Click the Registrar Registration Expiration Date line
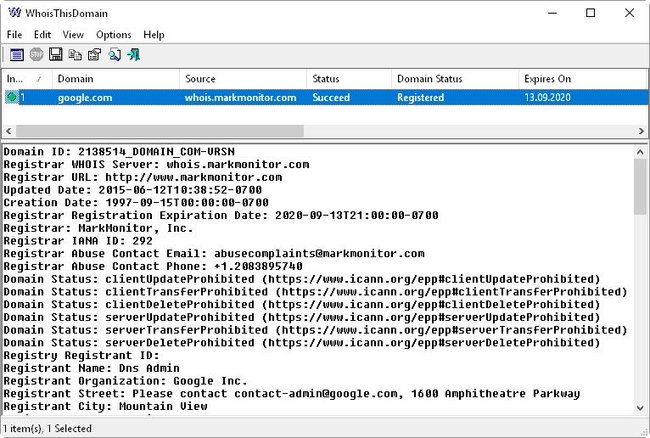650x438 pixels. click(221, 215)
